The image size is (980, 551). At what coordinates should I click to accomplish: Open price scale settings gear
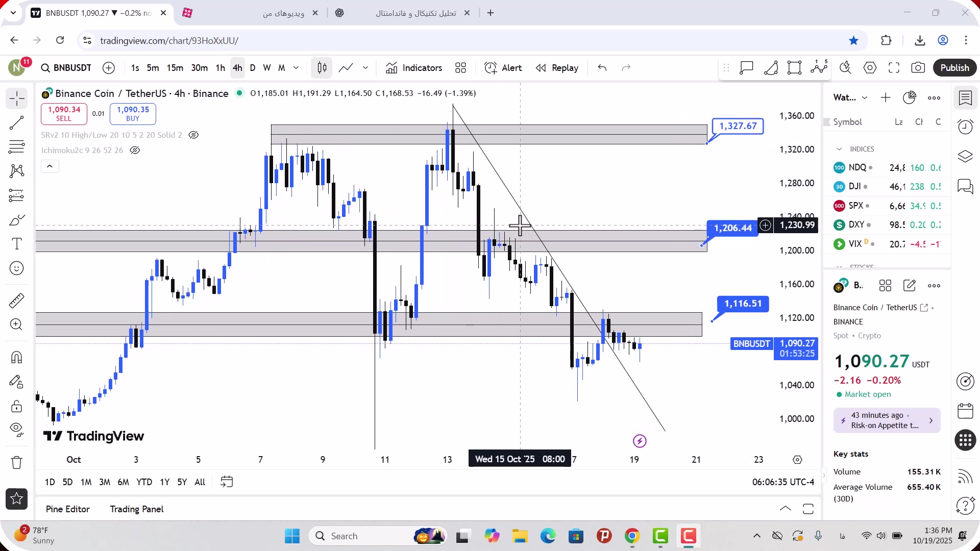(797, 460)
